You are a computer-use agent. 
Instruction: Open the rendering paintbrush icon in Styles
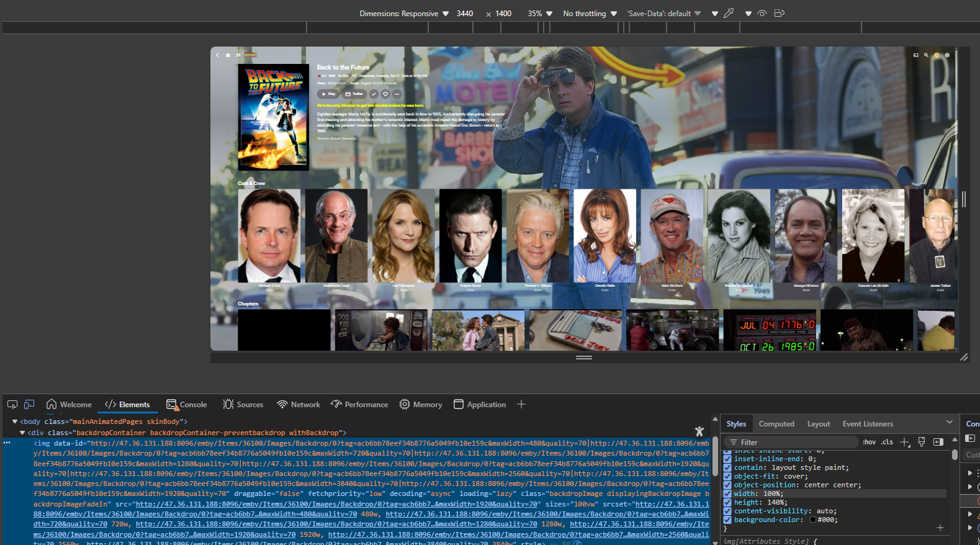[x=922, y=442]
